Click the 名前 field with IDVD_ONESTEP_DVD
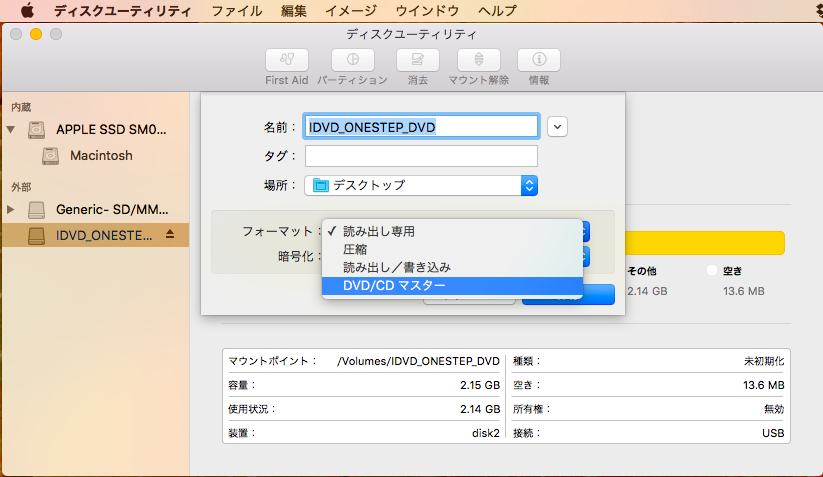The height and width of the screenshot is (477, 823). (421, 127)
